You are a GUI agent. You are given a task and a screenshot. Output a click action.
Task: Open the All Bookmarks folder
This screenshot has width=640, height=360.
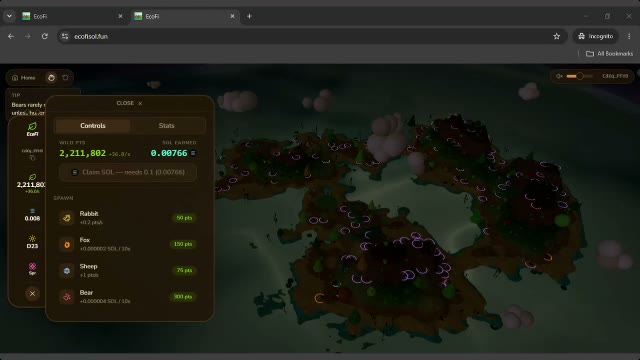(609, 53)
